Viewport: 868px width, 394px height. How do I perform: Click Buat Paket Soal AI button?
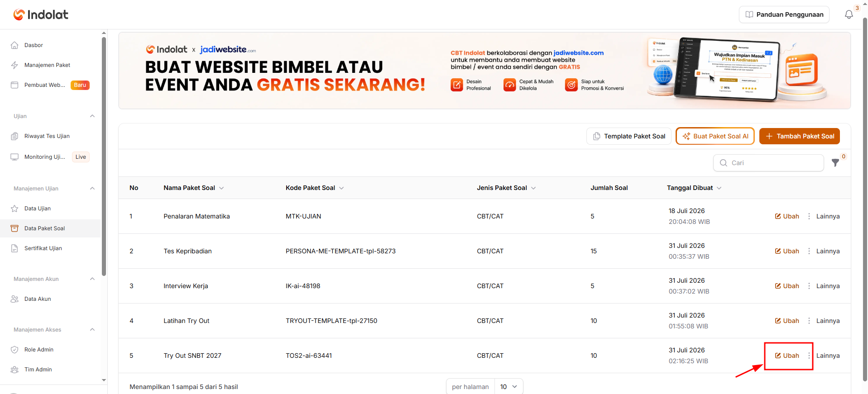coord(715,136)
